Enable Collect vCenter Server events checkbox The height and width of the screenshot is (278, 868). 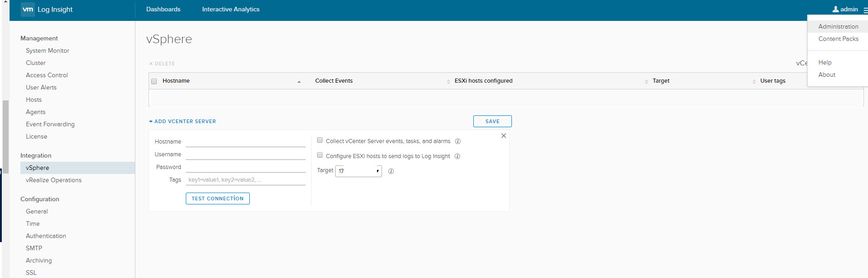pos(320,140)
